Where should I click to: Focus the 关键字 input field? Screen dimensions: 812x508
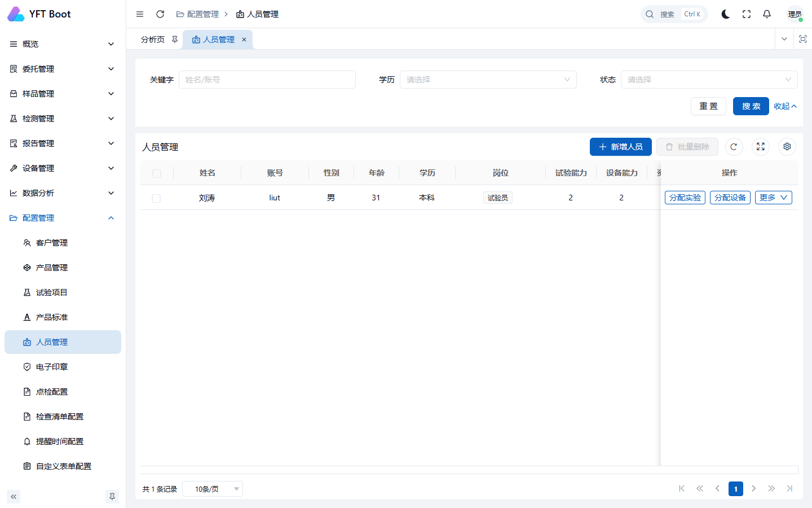[x=267, y=80]
